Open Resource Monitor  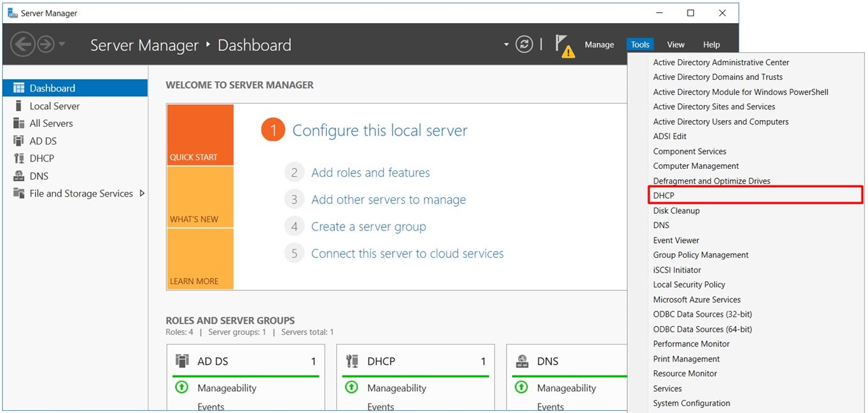(x=685, y=374)
